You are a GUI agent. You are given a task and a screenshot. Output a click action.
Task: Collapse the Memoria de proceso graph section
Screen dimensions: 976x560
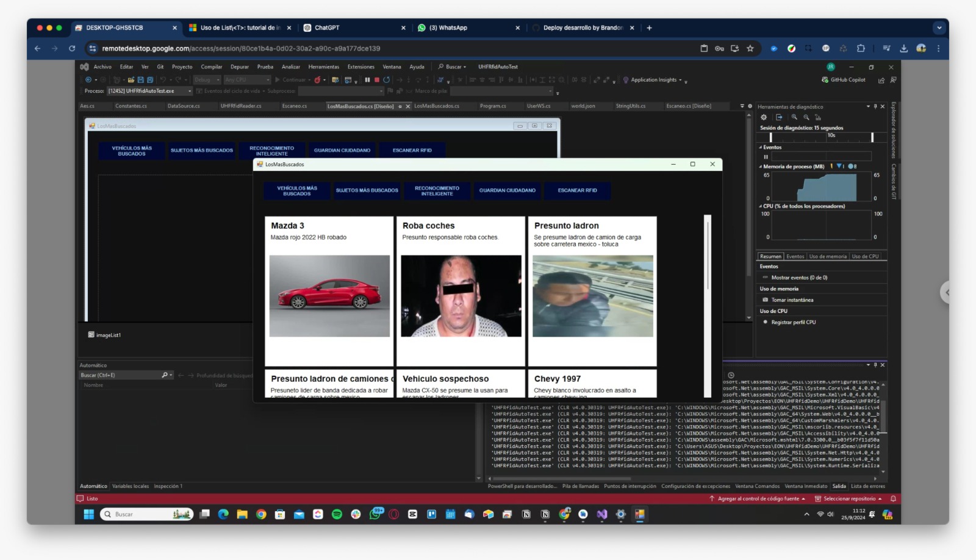click(x=760, y=167)
